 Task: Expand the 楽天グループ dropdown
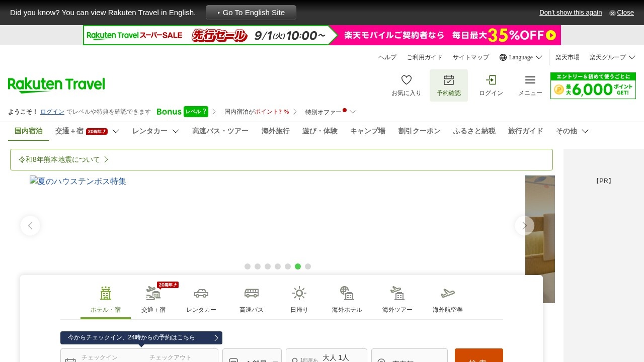[632, 57]
